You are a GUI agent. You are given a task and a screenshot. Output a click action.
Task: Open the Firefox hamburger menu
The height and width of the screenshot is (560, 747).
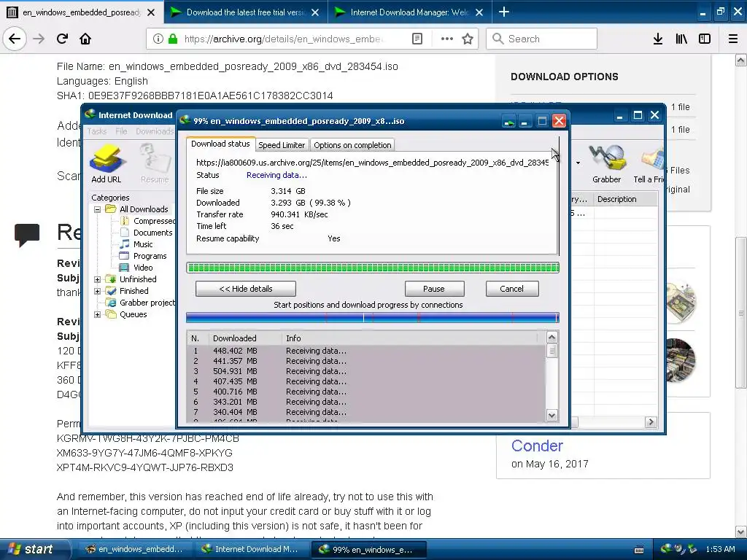coord(733,39)
